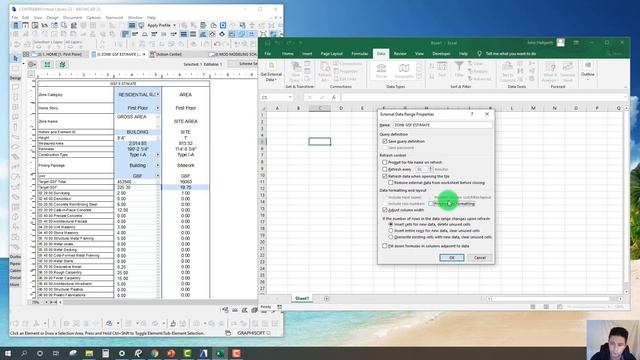Select column C header in Excel
Image resolution: width=640 pixels, height=360 pixels.
tap(320, 108)
